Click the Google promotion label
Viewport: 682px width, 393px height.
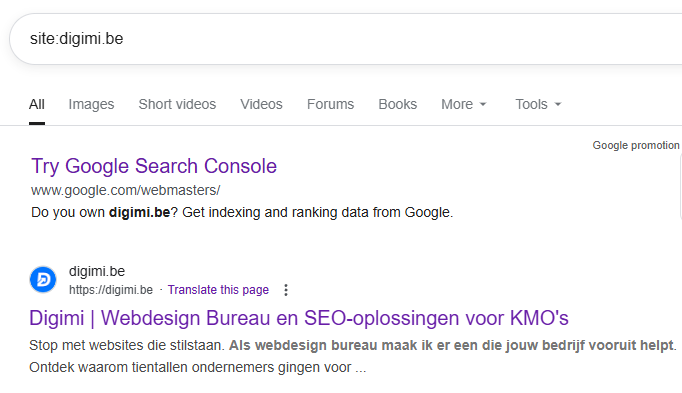(636, 145)
